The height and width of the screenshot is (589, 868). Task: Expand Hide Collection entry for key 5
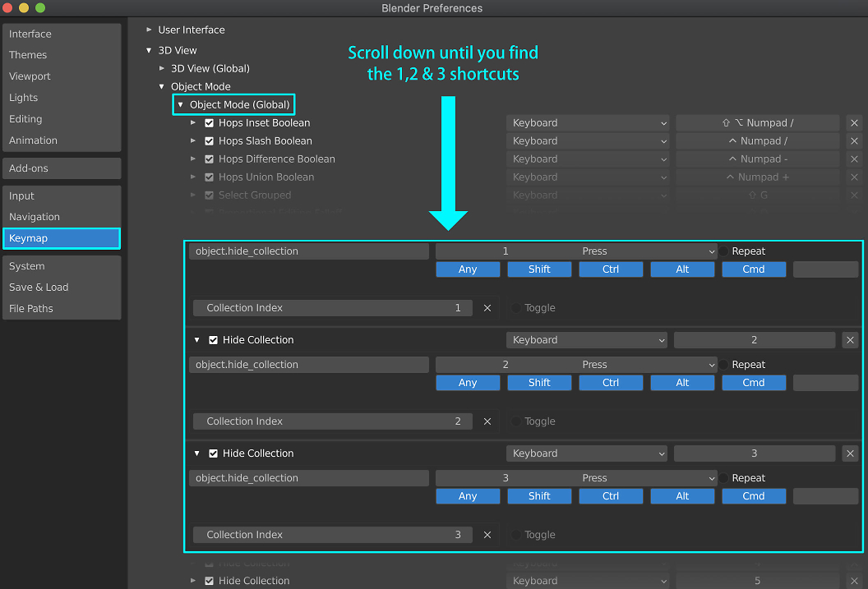click(193, 581)
